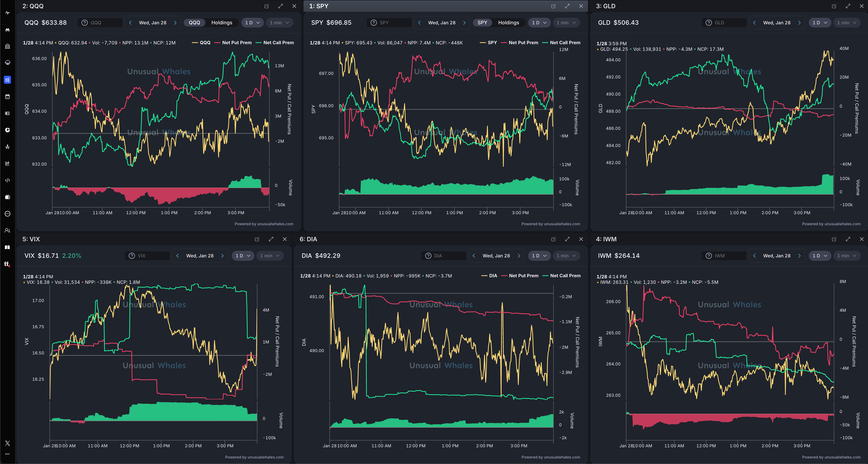Click the edit icon on QQQ panel header
868x464 pixels.
tap(266, 6)
